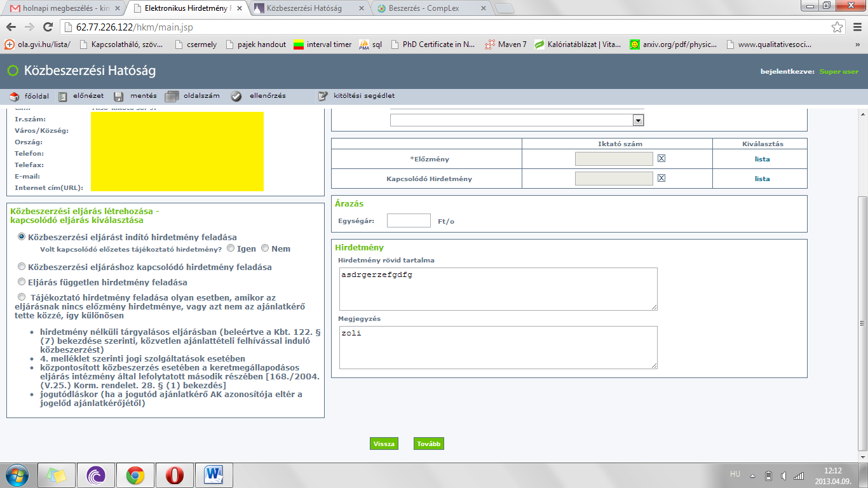This screenshot has width=868, height=488.
Task: Open the PhD Certificate bookmark
Action: pyautogui.click(x=433, y=44)
